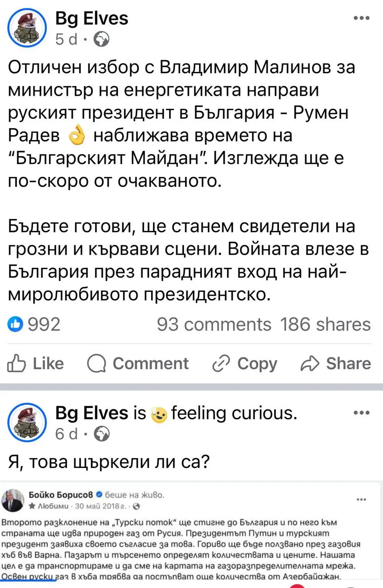Click the blue like reaction icon near 992

(16, 325)
